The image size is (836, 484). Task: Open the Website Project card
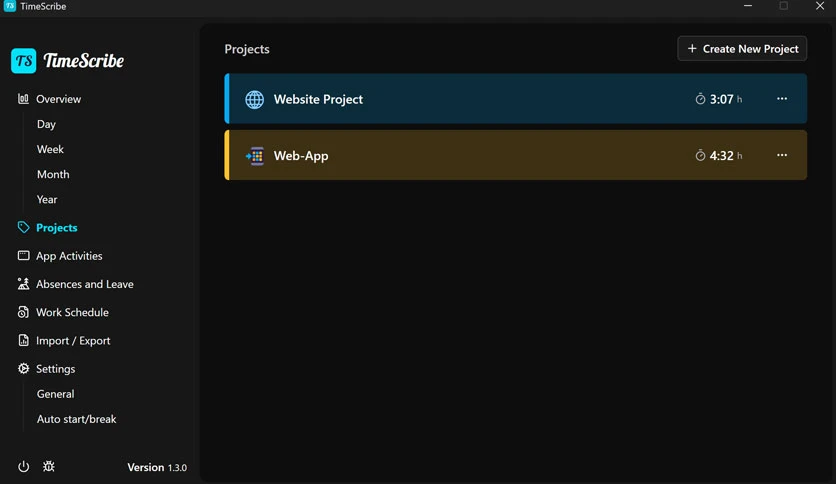[x=516, y=99]
